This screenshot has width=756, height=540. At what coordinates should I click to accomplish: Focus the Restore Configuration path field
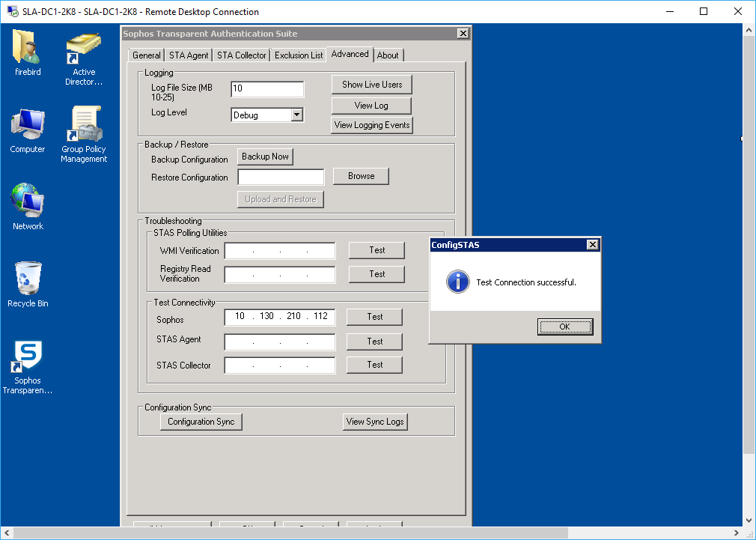click(281, 177)
